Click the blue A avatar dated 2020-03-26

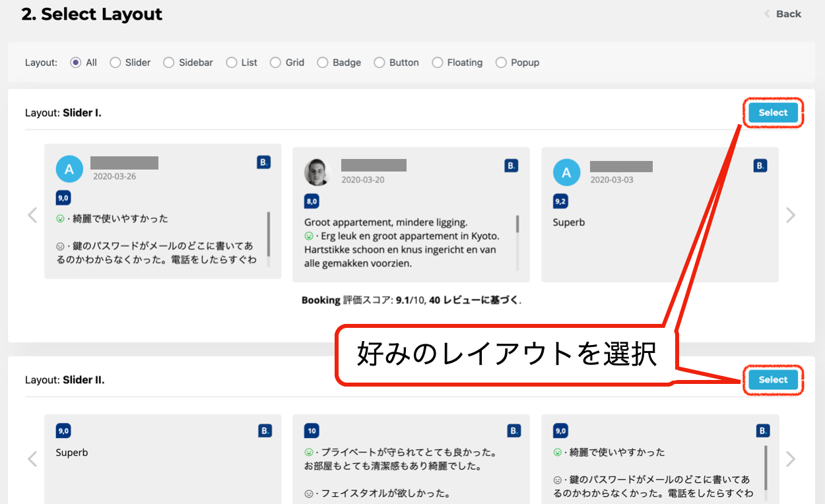[x=69, y=170]
